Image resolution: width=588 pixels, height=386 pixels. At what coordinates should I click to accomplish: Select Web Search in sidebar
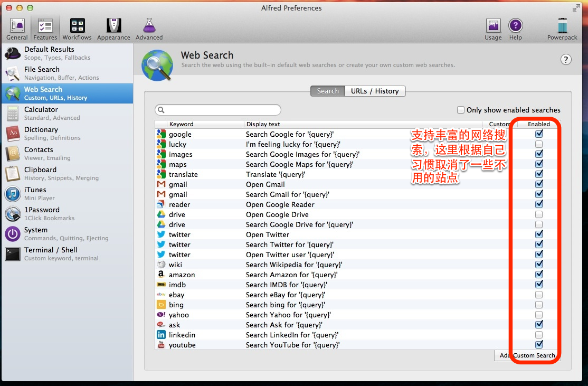(x=67, y=93)
